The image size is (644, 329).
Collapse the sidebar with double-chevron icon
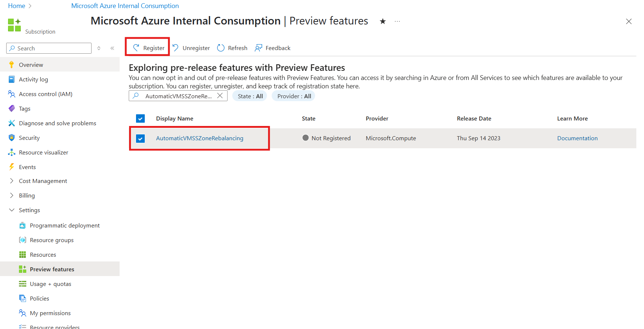112,48
